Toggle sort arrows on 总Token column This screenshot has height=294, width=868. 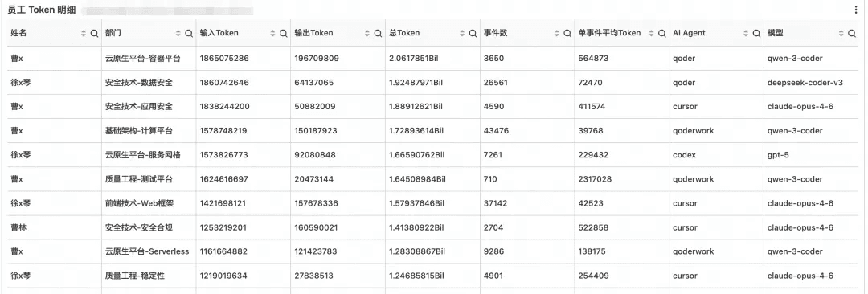coord(462,33)
